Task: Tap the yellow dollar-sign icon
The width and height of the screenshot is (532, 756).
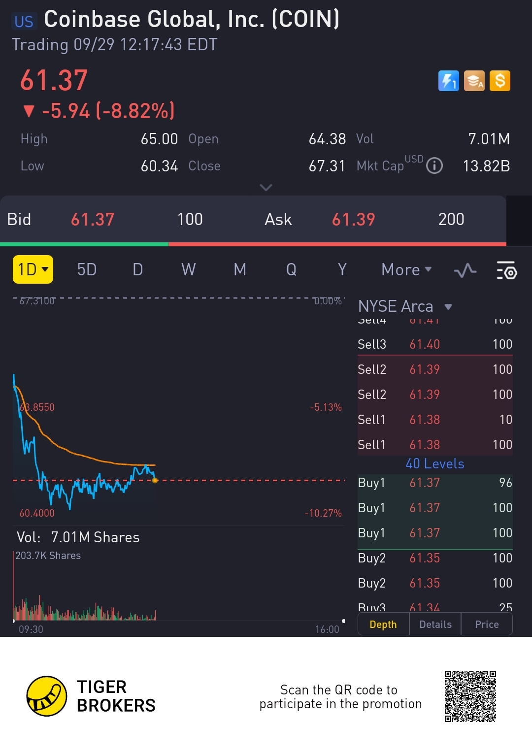Action: [500, 81]
